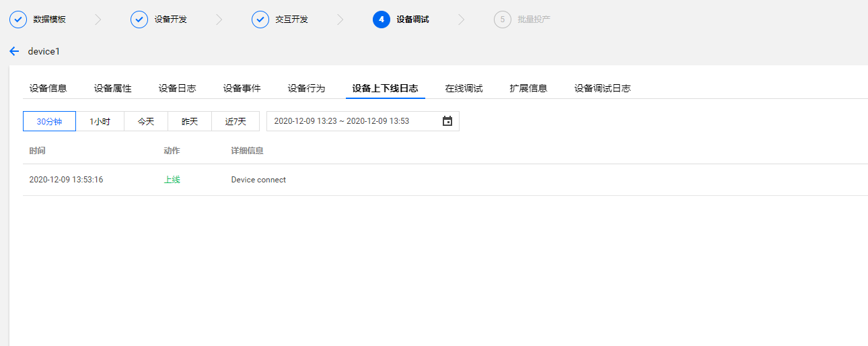Click the 动作 column header
The image size is (868, 346).
coord(172,151)
